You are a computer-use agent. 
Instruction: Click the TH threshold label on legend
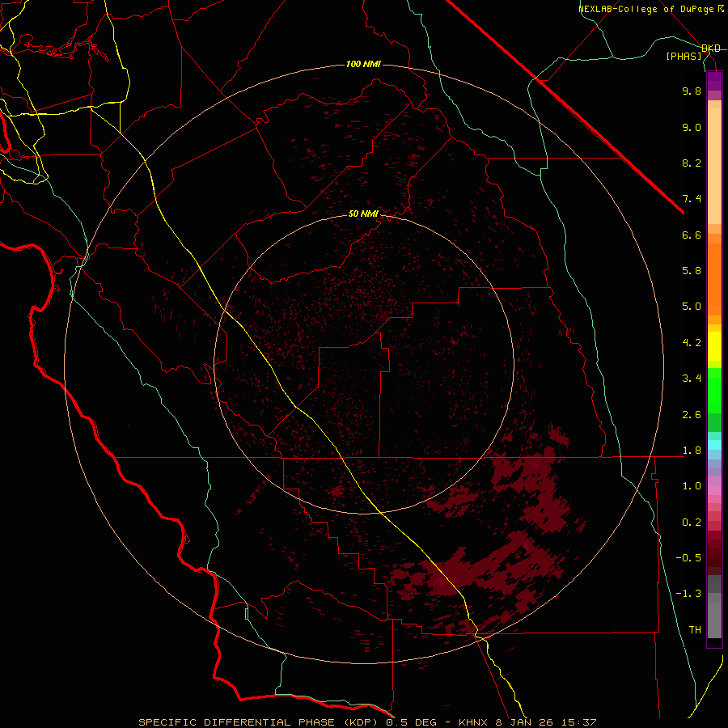click(695, 630)
